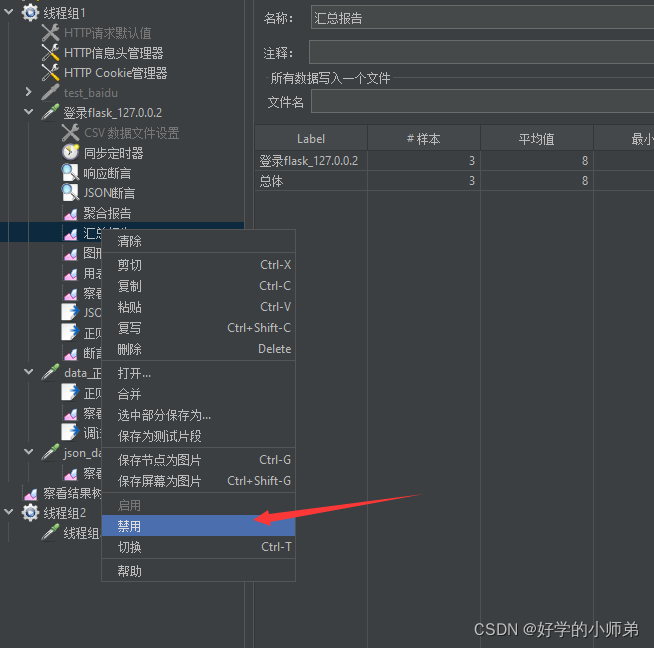Click the gear icon of 线程组1
This screenshot has width=654, height=648.
pos(30,13)
